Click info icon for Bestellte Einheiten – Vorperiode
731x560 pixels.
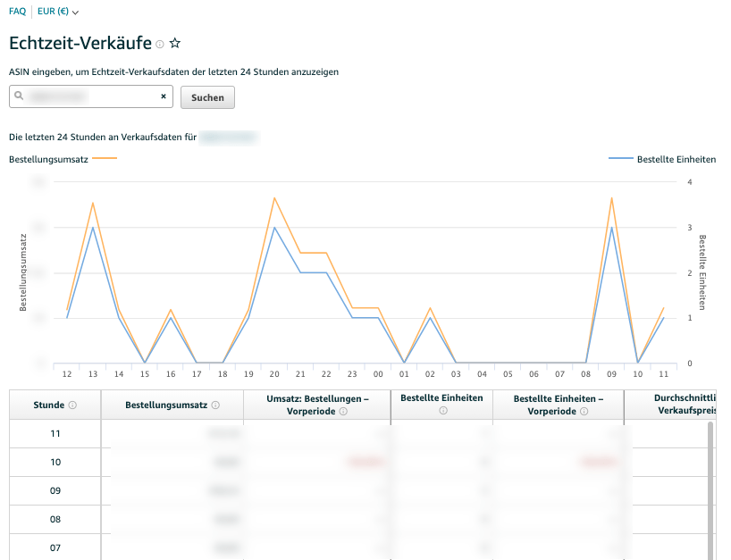point(584,412)
